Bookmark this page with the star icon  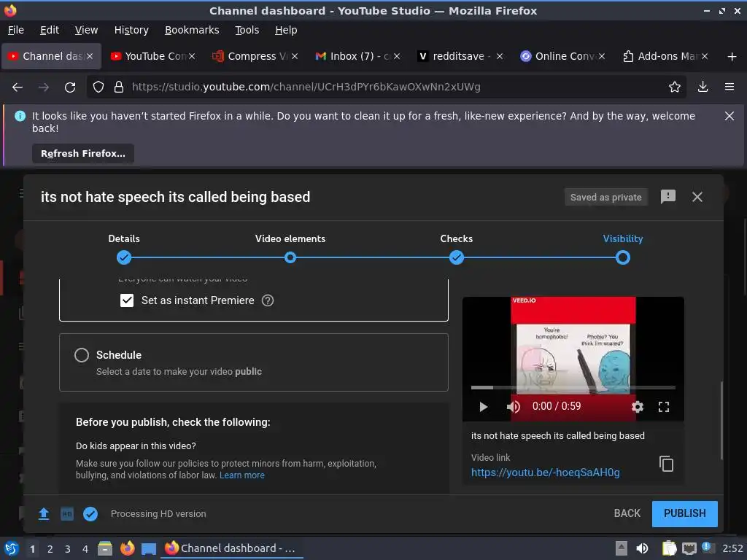click(674, 87)
